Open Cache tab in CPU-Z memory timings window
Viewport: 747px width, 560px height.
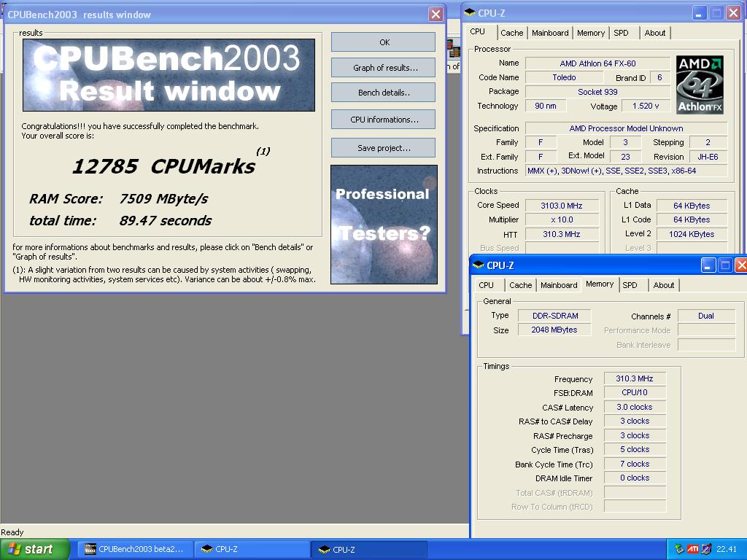[x=520, y=285]
